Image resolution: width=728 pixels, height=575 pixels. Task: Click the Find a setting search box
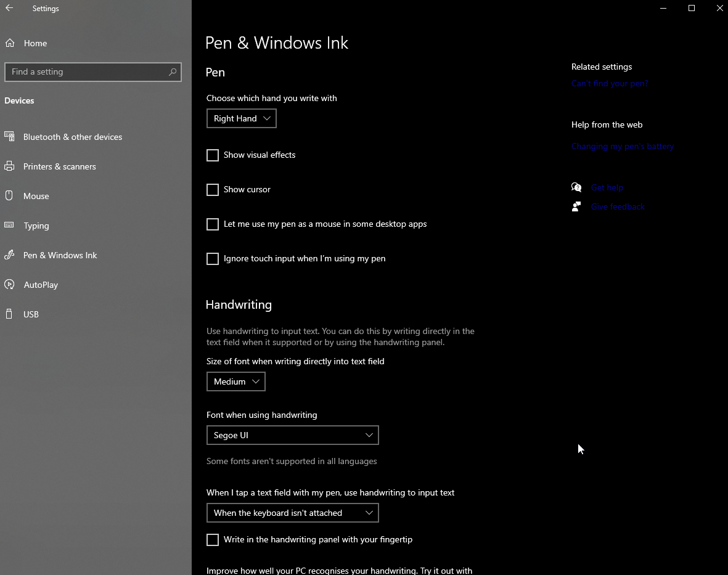(x=86, y=72)
